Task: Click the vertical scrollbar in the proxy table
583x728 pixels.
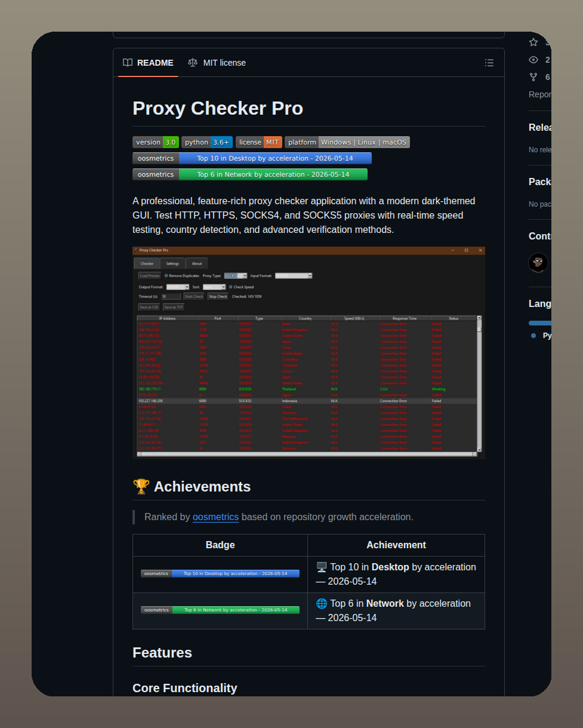Action: [479, 383]
